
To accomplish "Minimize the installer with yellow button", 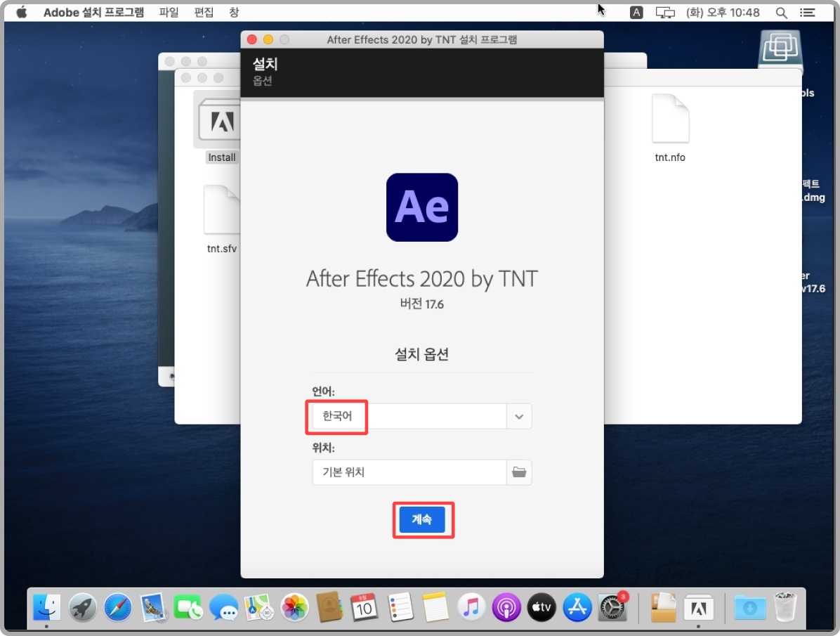I will [x=268, y=39].
